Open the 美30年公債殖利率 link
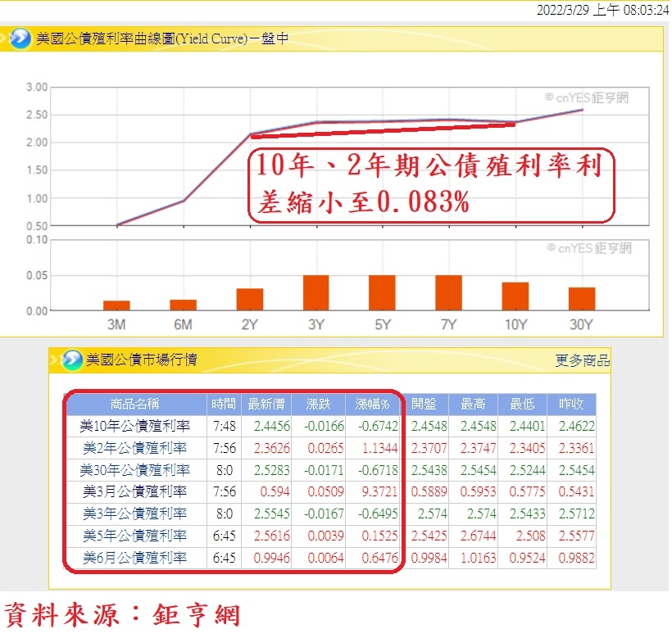Image resolution: width=672 pixels, height=638 pixels. (134, 470)
